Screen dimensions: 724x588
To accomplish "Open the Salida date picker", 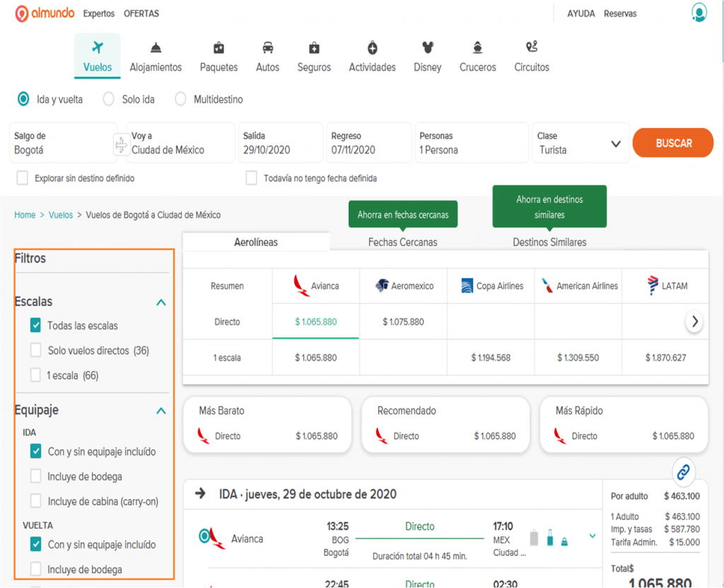I will pos(280,143).
